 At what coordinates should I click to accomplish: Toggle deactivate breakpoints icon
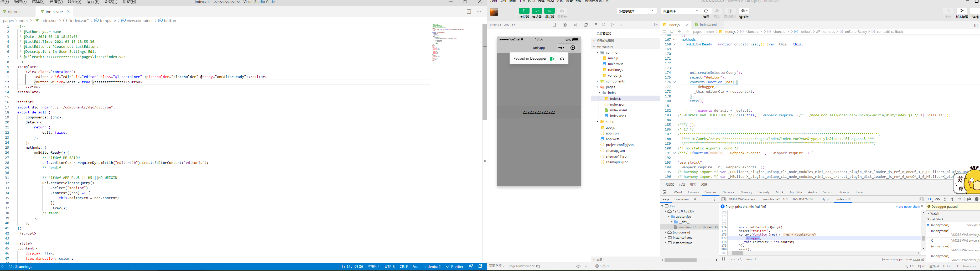tap(969, 199)
